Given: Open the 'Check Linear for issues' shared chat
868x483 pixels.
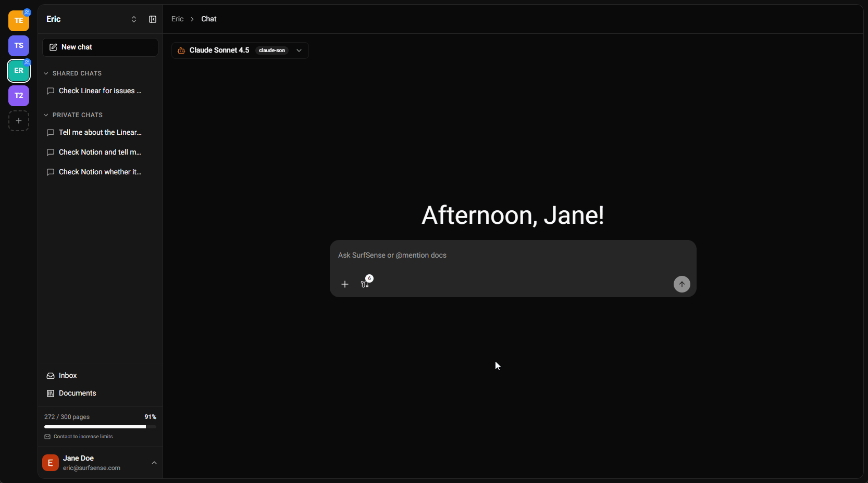Looking at the screenshot, I should (100, 91).
